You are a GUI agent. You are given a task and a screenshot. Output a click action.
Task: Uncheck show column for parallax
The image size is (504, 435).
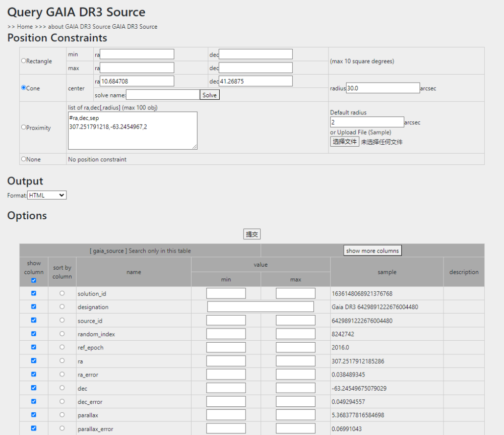coord(34,415)
